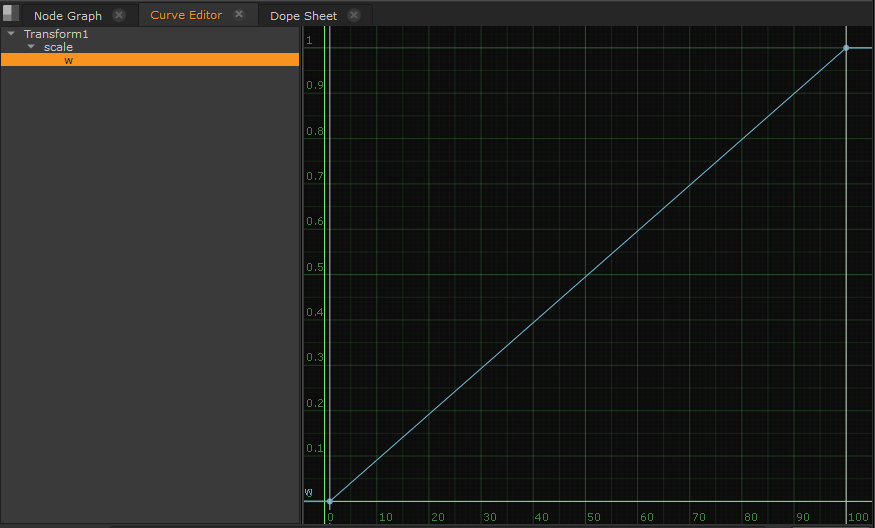
Task: Click the 0.7 value axis label
Action: [315, 176]
